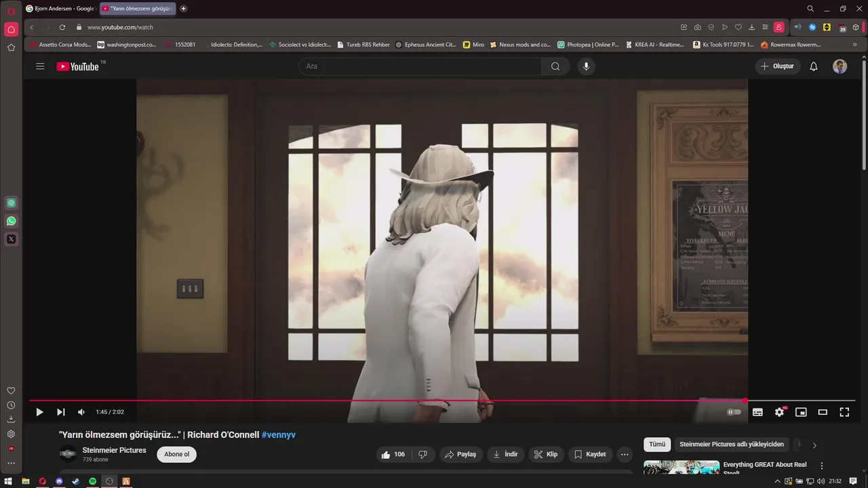Open the Steinmeier Pictures channel avatar
Image resolution: width=868 pixels, height=488 pixels.
click(x=68, y=454)
